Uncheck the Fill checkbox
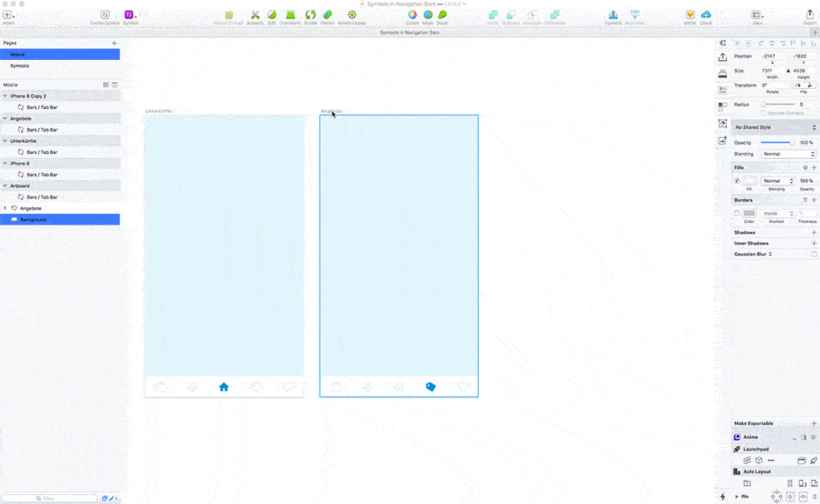The height and width of the screenshot is (504, 820). [737, 181]
